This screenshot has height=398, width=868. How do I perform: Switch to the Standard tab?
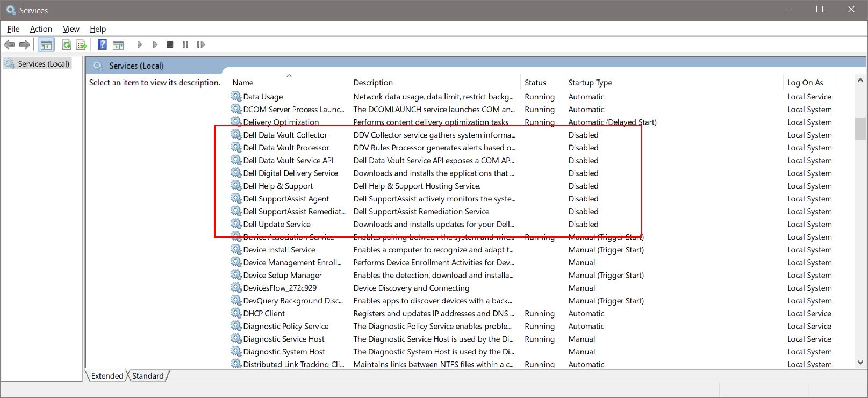(x=148, y=376)
